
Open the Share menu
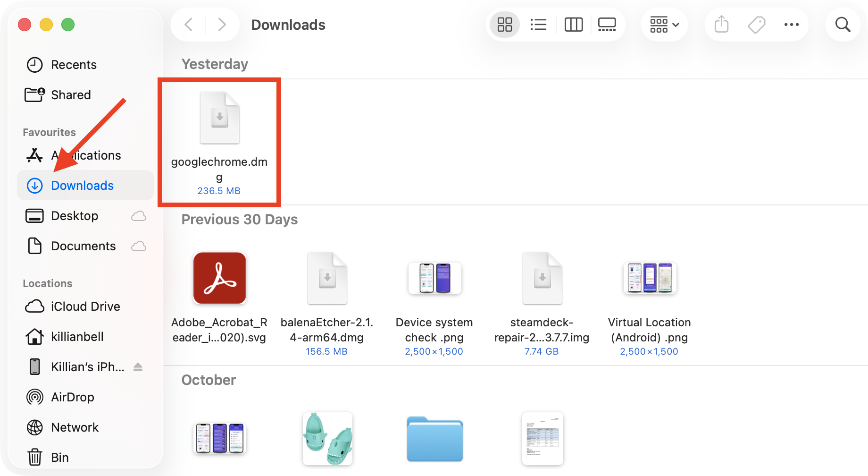[720, 25]
